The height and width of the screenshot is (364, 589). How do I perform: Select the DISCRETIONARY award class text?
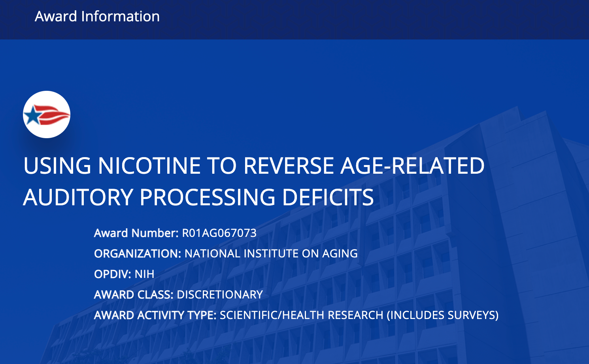tap(219, 295)
